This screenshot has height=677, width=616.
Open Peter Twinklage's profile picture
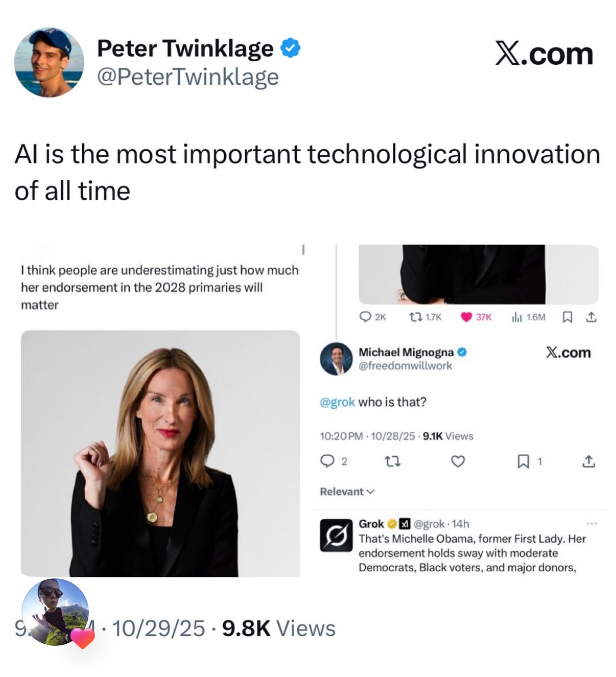(49, 62)
